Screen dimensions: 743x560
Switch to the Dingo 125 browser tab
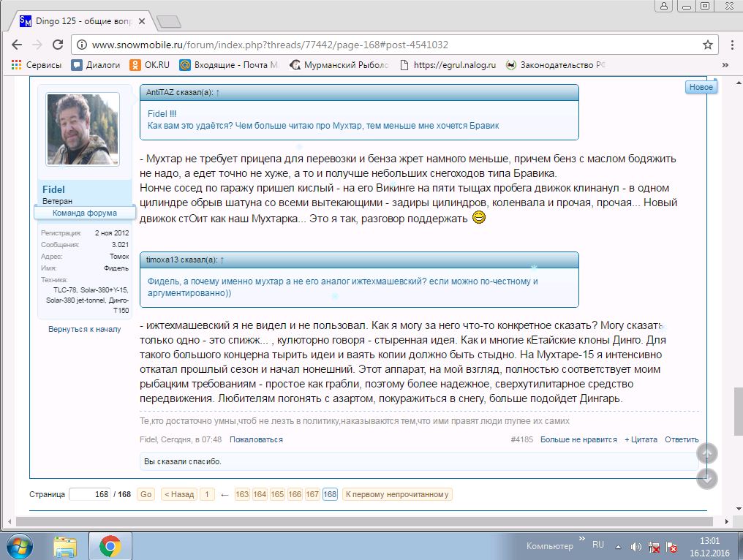point(83,21)
